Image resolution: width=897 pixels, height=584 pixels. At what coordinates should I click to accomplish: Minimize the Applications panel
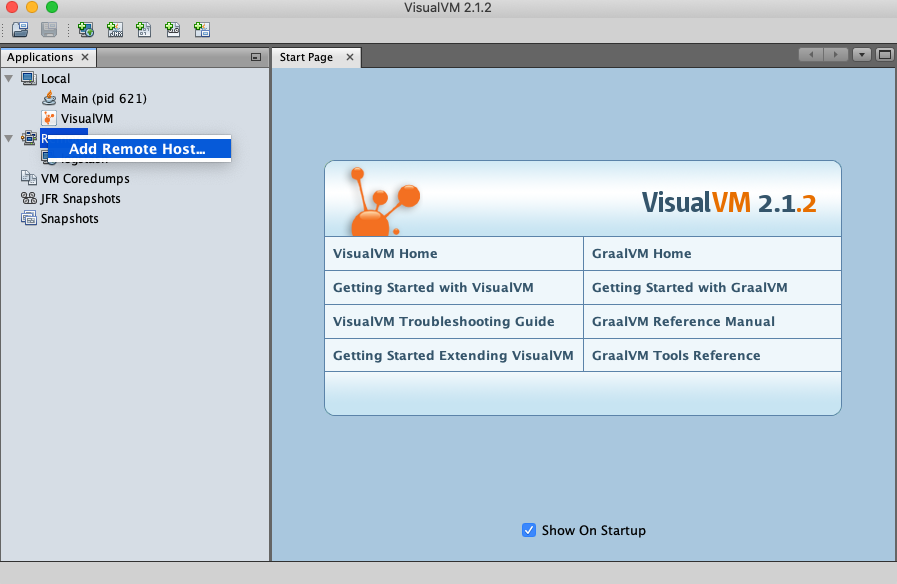point(256,57)
